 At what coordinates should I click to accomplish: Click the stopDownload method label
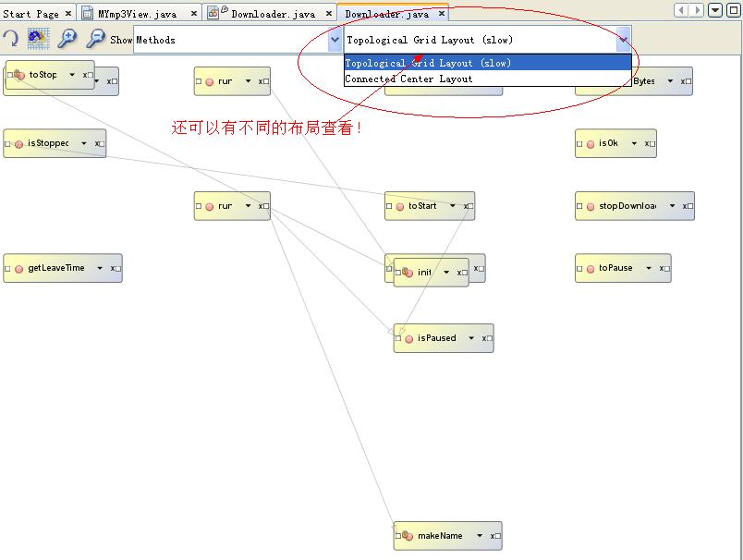627,206
